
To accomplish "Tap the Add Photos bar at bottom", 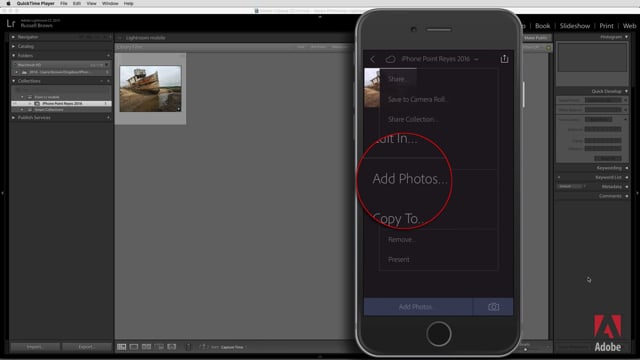I will point(418,307).
